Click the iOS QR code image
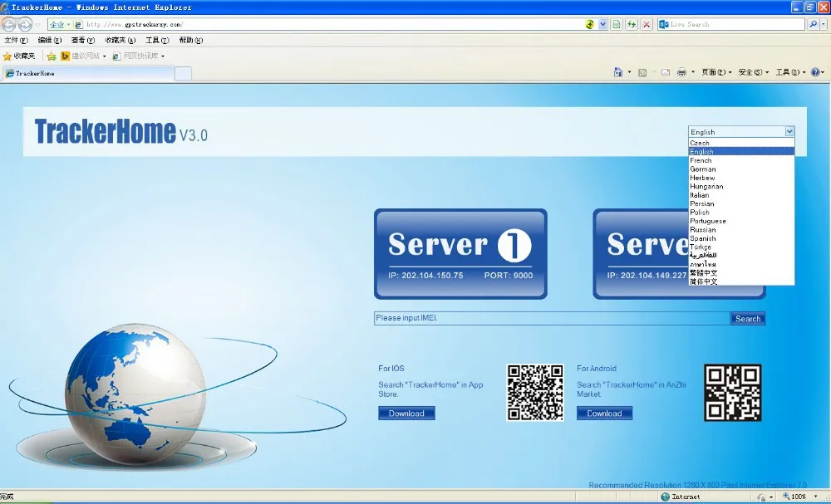This screenshot has width=831, height=504. click(x=535, y=392)
